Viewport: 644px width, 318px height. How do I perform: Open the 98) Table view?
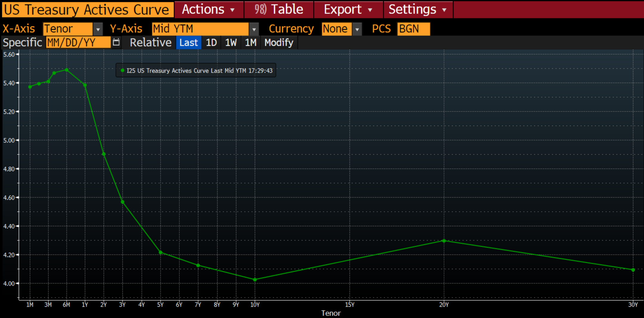tap(279, 10)
